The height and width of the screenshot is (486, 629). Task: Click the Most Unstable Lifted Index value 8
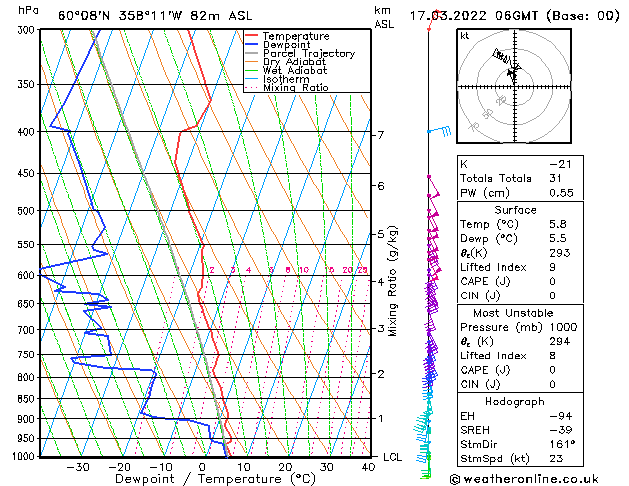coord(552,356)
